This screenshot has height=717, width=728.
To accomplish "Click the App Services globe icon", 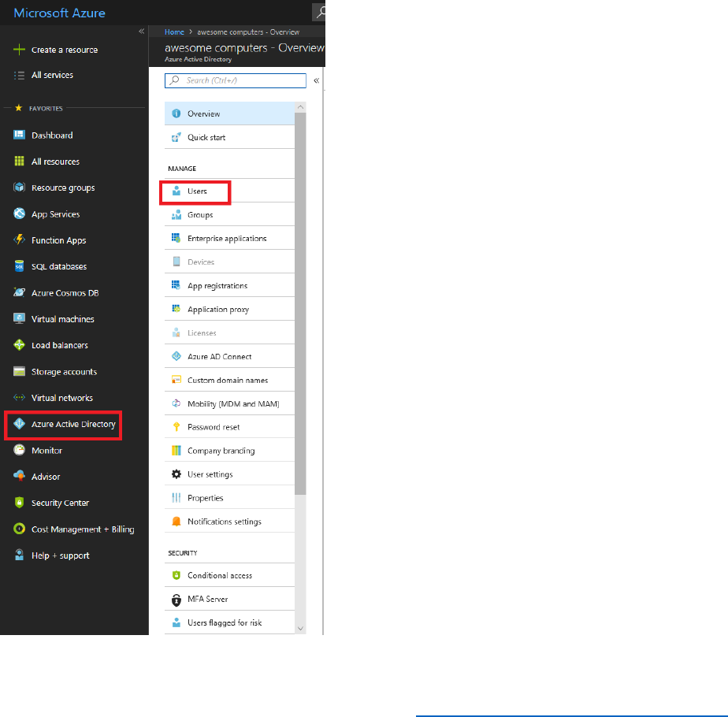I will tap(19, 214).
